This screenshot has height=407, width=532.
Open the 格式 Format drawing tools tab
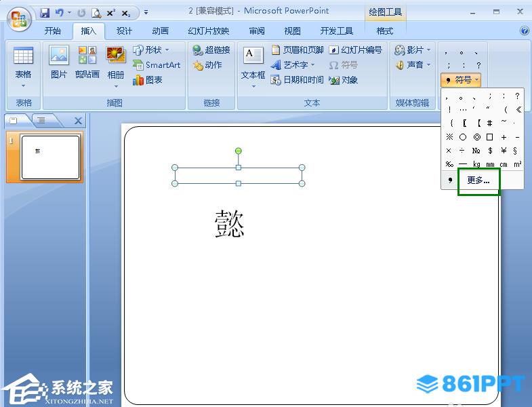tap(385, 31)
